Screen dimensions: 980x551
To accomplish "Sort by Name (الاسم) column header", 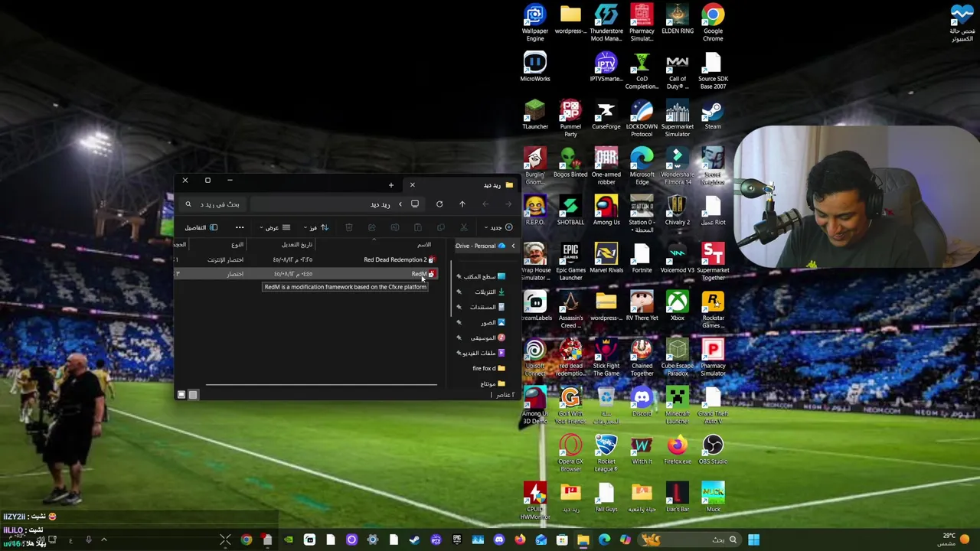I will tap(423, 244).
